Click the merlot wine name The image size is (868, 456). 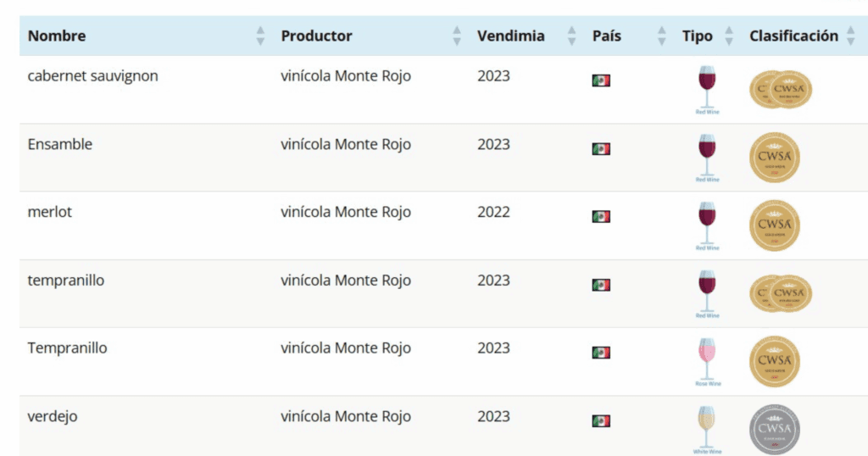click(50, 212)
